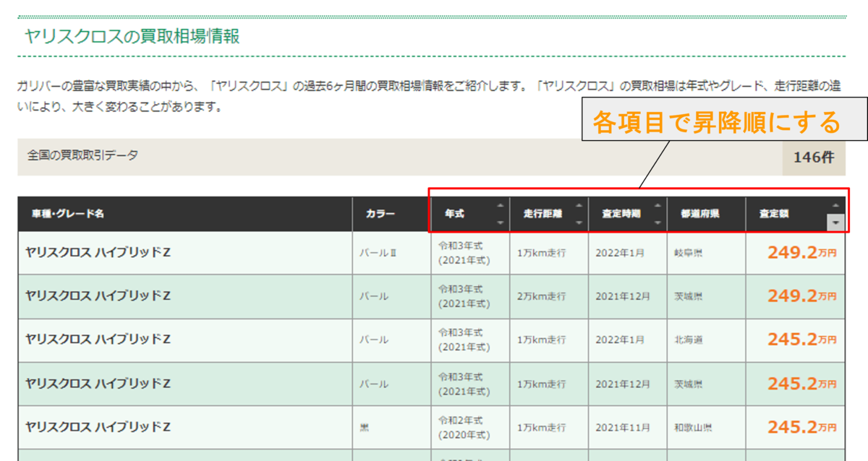868x461 pixels.
Task: Click the ヤリスクロスの買取相場情報 heading
Action: click(x=132, y=36)
